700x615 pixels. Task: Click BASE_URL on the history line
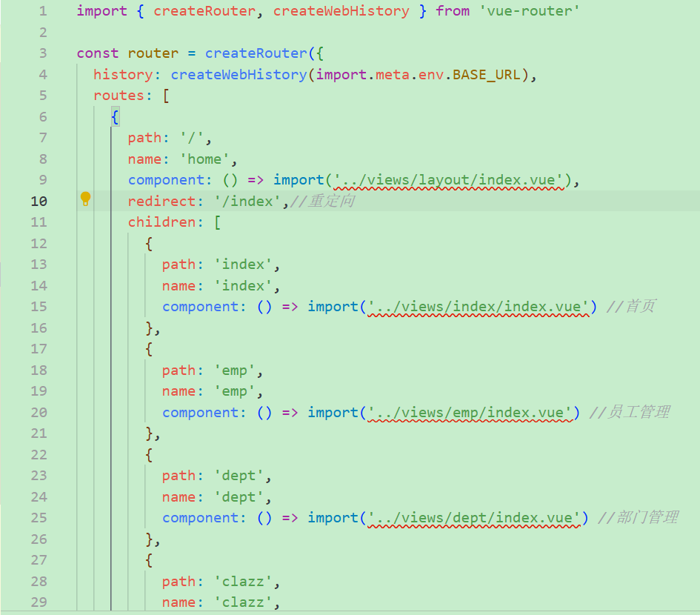click(487, 75)
